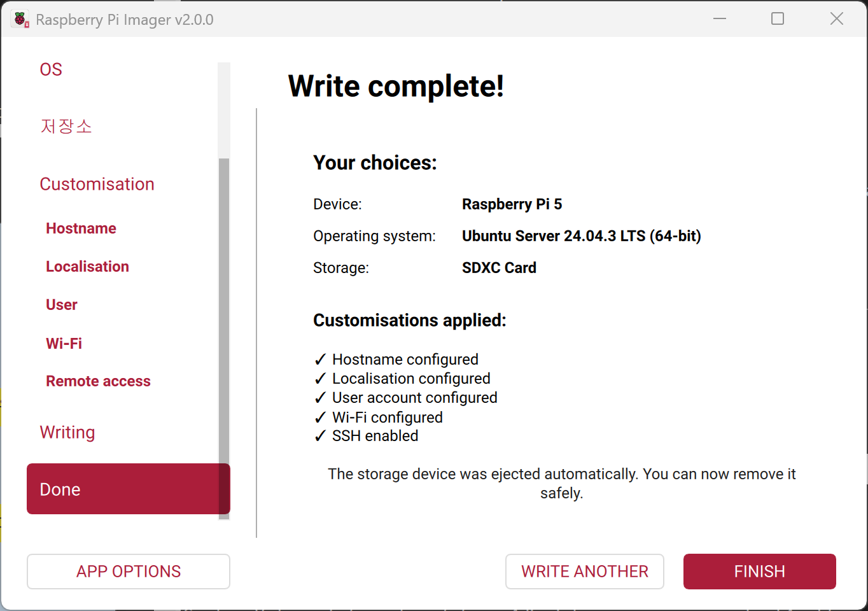The height and width of the screenshot is (611, 868).
Task: Click the 'Localisation configured' line
Action: point(402,379)
